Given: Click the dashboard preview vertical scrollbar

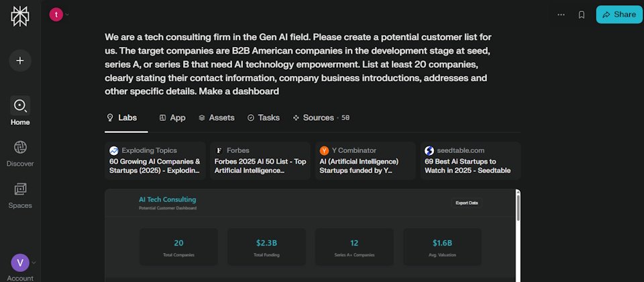Looking at the screenshot, I should coord(518,207).
